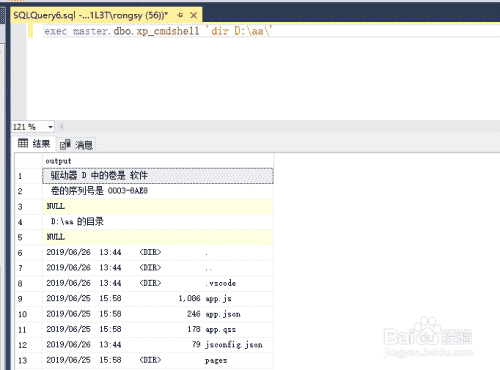Image resolution: width=500 pixels, height=370 pixels.
Task: Select the row 7 cell with double dot DIR
Action: click(158, 268)
